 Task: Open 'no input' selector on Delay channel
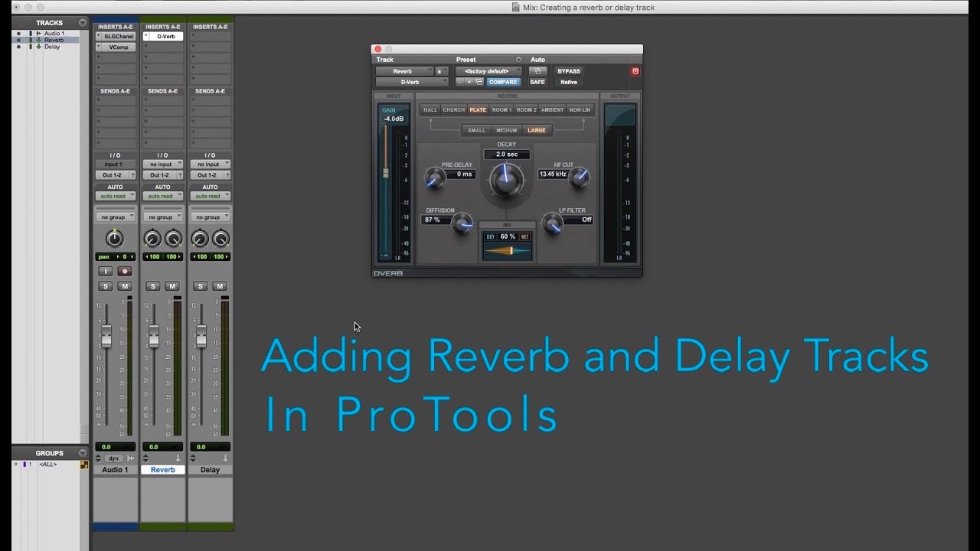point(211,164)
